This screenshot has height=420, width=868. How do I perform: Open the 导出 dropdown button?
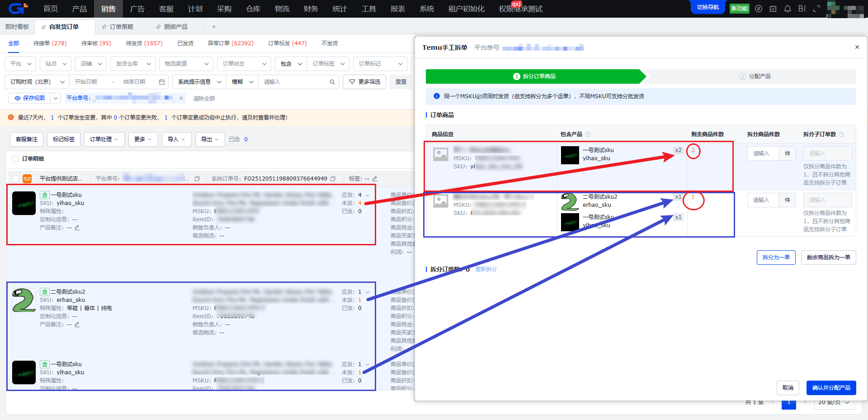[210, 139]
